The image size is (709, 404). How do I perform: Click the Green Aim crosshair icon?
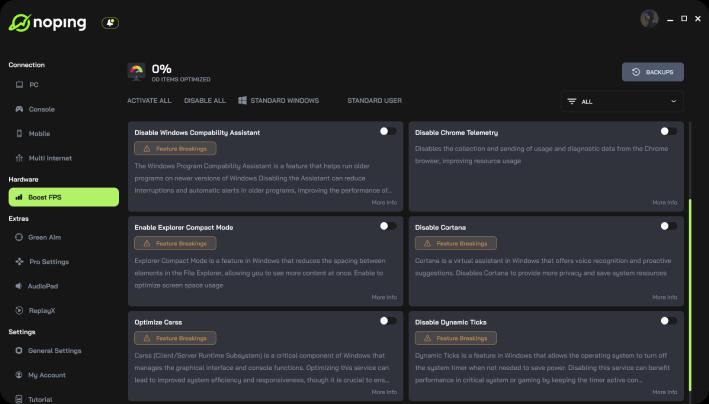pos(19,237)
